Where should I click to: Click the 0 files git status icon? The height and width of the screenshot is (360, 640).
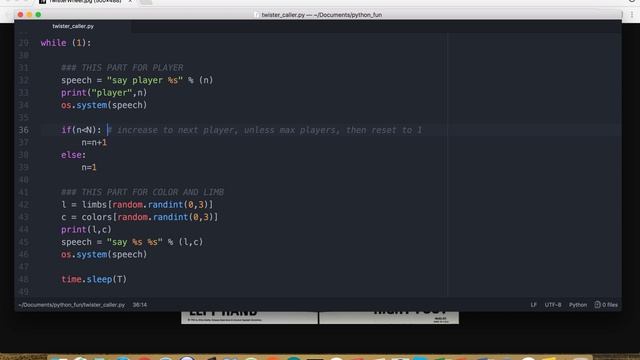(606, 305)
